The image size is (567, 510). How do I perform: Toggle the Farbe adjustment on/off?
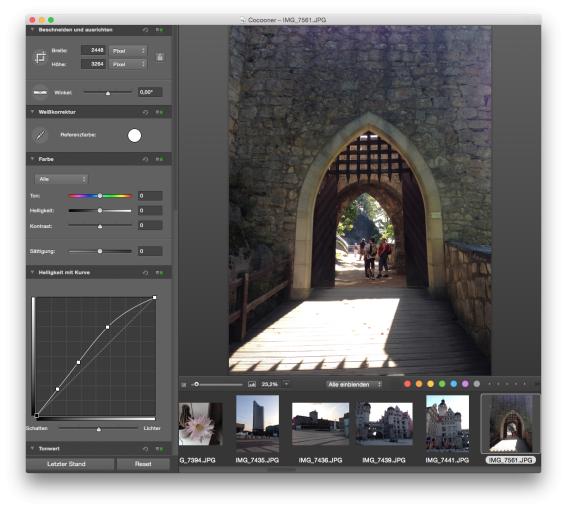point(159,159)
